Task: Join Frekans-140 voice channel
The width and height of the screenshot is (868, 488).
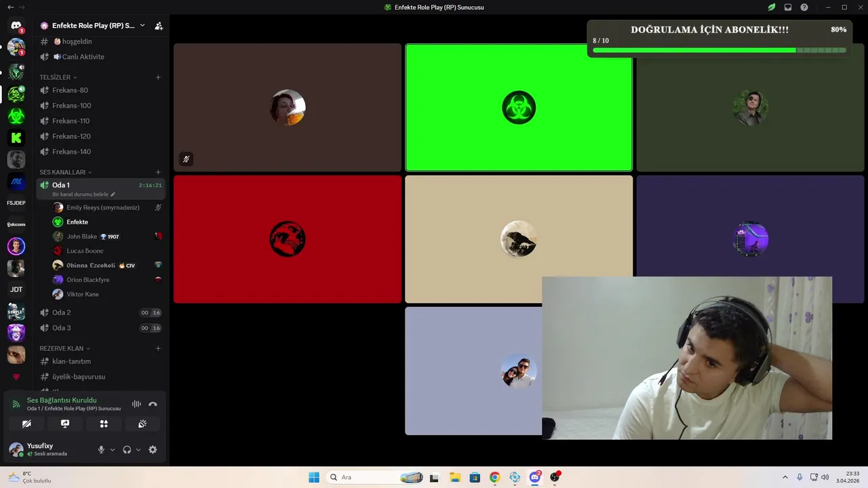Action: click(x=100, y=152)
